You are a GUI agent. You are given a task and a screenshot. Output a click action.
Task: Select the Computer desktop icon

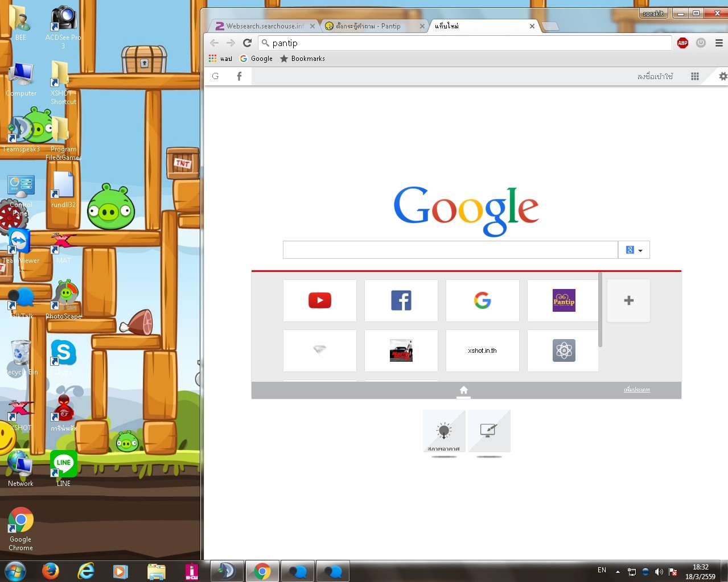[21, 80]
